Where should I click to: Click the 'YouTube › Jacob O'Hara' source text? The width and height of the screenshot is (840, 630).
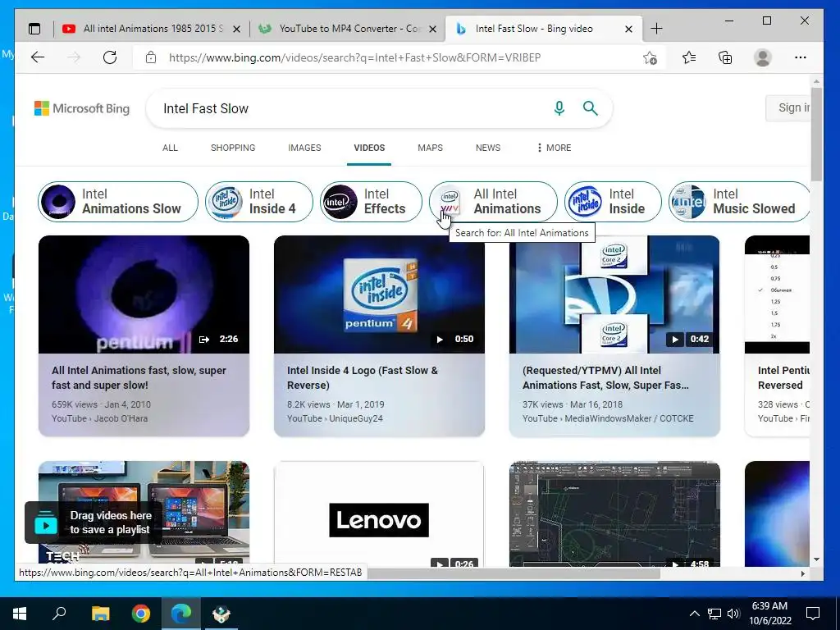[x=99, y=418]
